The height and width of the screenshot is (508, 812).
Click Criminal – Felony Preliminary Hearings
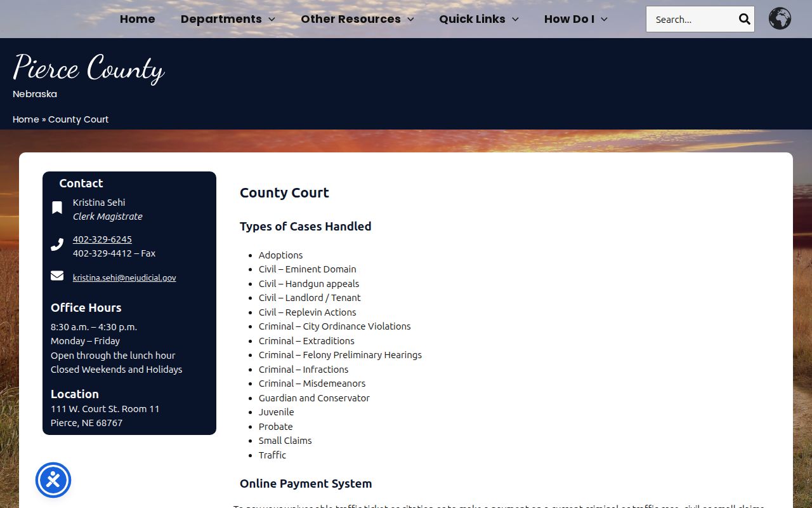tap(340, 355)
